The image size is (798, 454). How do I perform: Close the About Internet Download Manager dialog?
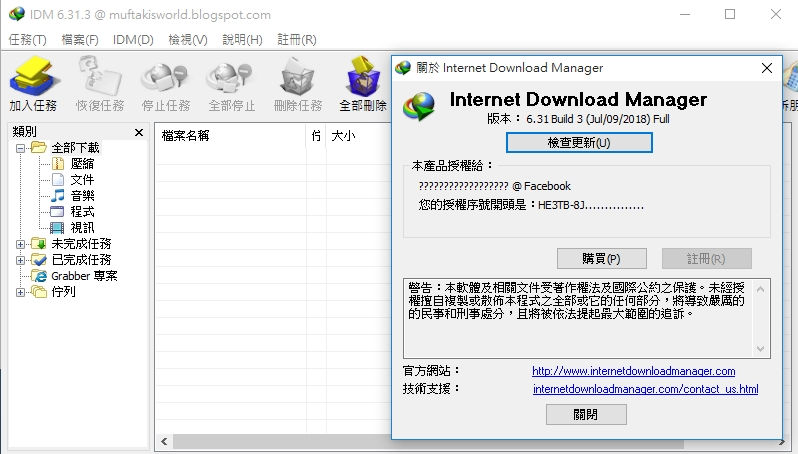coord(767,68)
